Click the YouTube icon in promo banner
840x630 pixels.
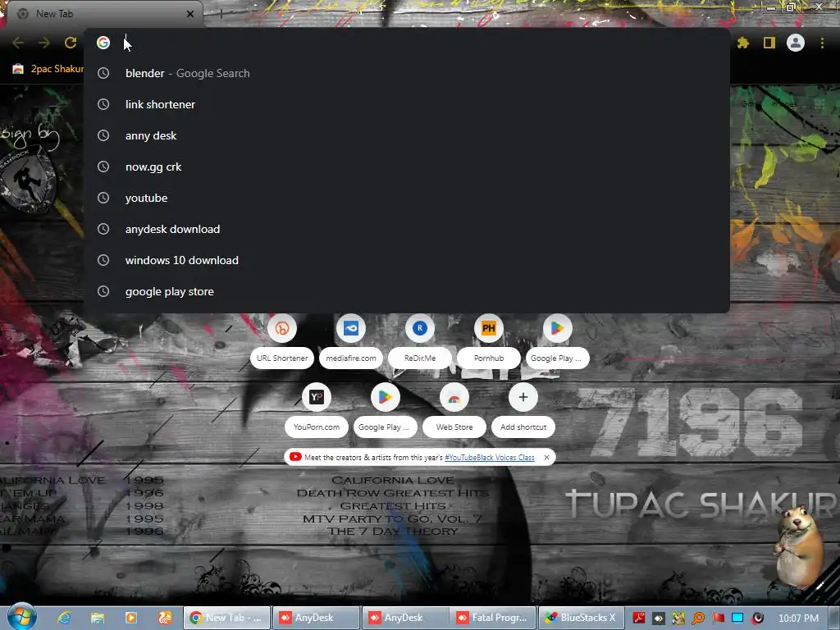(x=295, y=457)
